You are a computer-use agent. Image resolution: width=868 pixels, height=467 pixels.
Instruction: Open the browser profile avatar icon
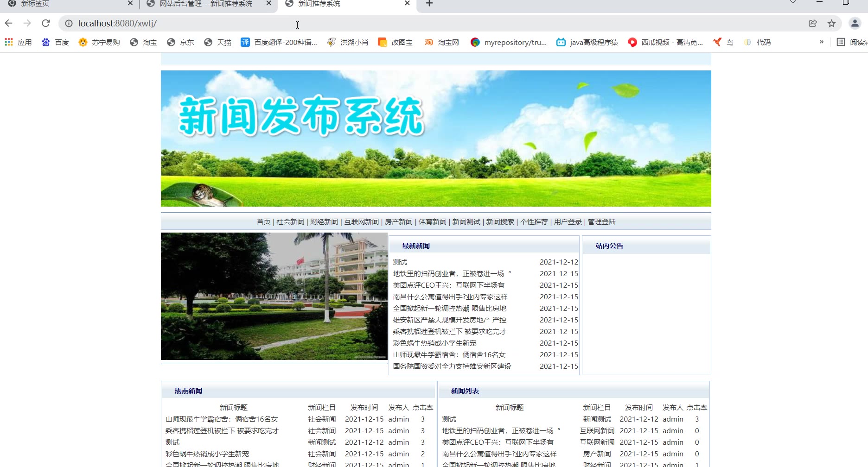pos(855,23)
